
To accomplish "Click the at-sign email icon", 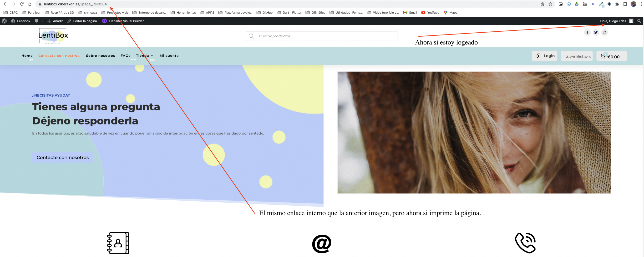I will click(x=321, y=243).
